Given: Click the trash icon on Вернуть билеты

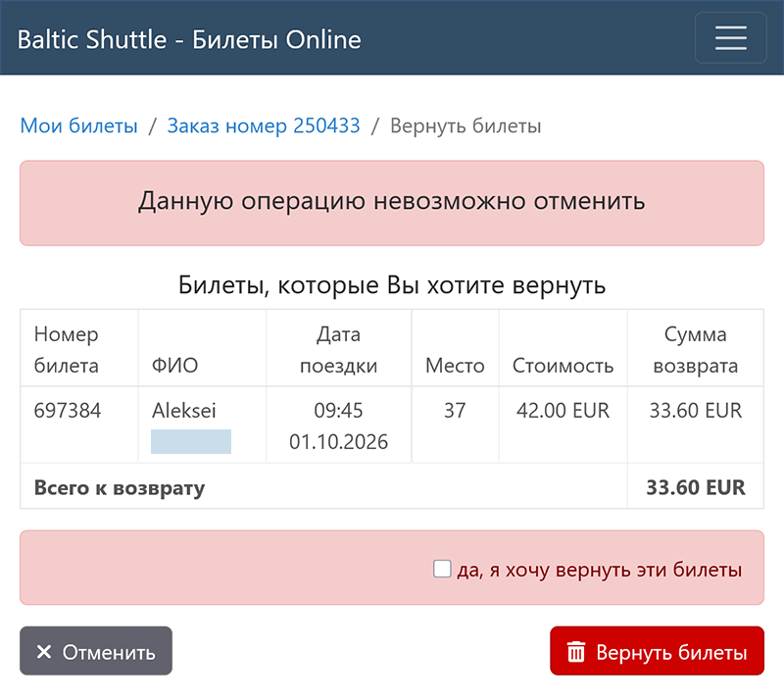Looking at the screenshot, I should tap(576, 651).
